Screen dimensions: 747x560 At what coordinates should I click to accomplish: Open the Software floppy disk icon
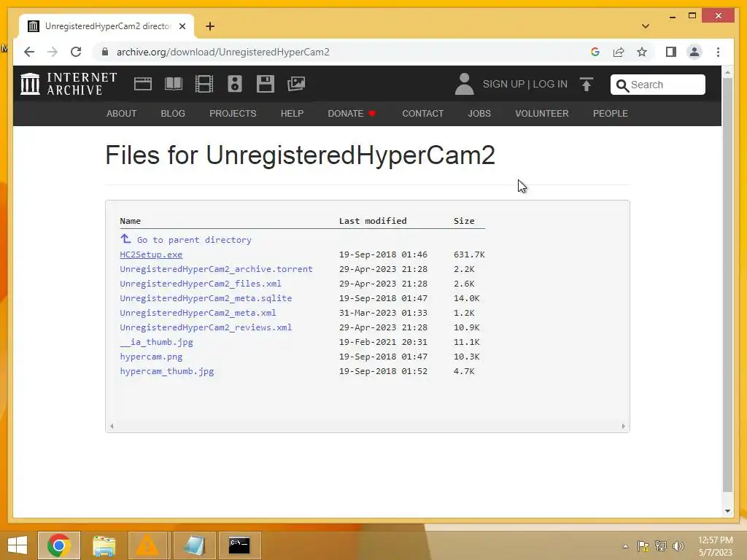(x=266, y=84)
